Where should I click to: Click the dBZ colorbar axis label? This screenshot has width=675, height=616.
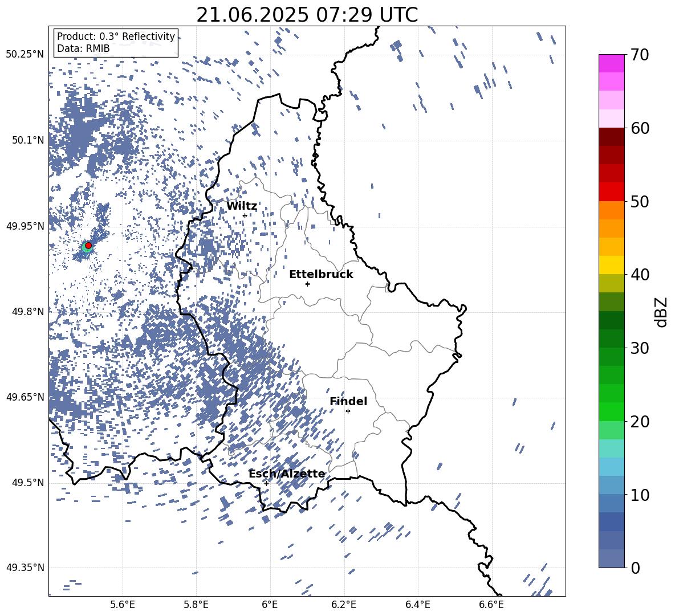point(661,312)
